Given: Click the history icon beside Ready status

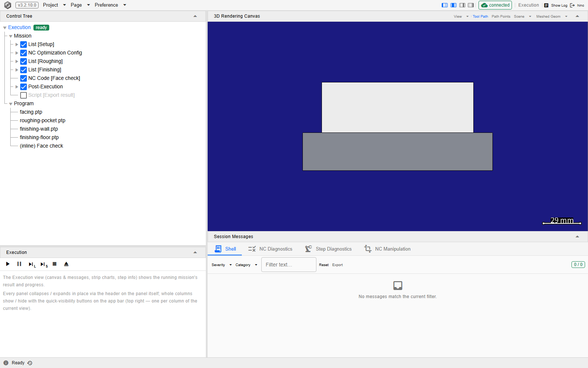Looking at the screenshot, I should 30,363.
